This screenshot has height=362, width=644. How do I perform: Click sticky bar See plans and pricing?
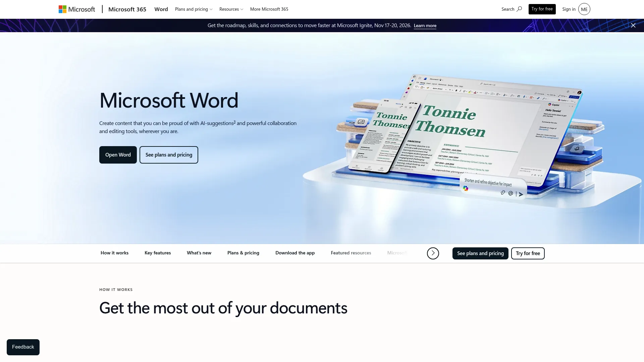(480, 253)
